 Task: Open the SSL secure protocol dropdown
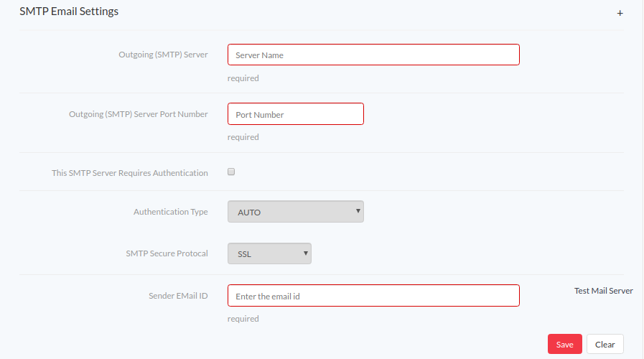[269, 253]
